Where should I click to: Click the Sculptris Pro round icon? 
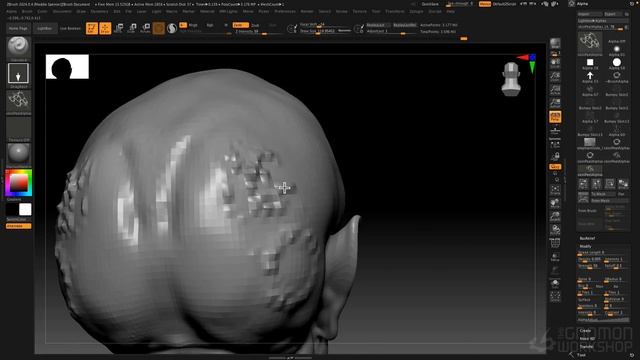tap(172, 28)
